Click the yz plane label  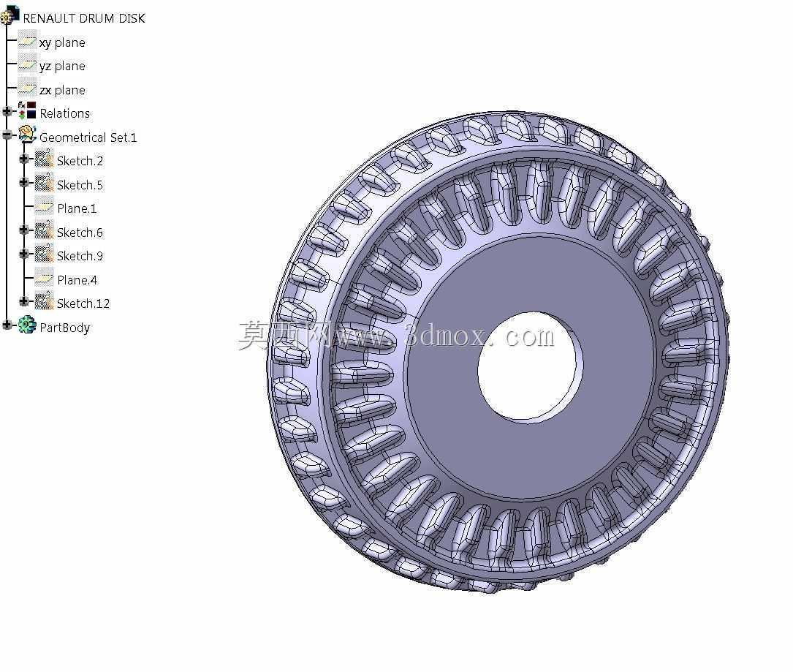(x=62, y=67)
